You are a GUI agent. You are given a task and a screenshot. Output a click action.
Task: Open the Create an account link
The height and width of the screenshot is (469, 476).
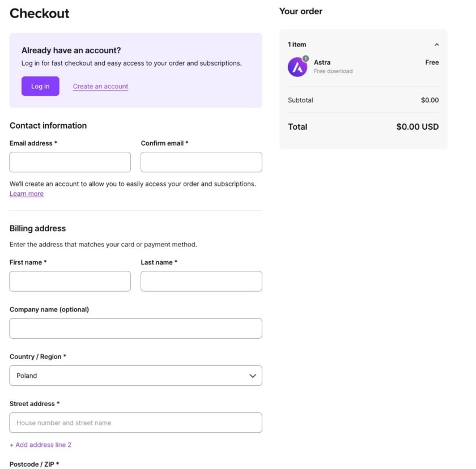tap(100, 86)
